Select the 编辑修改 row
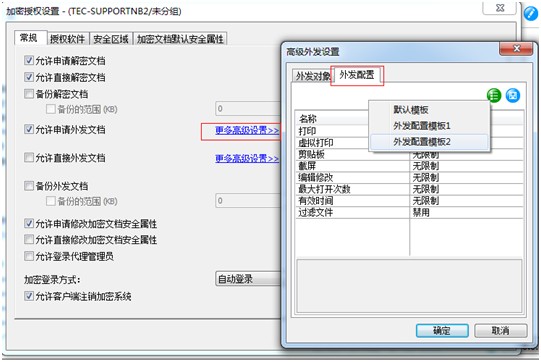Screen dimensions: 541x362 coord(409,177)
